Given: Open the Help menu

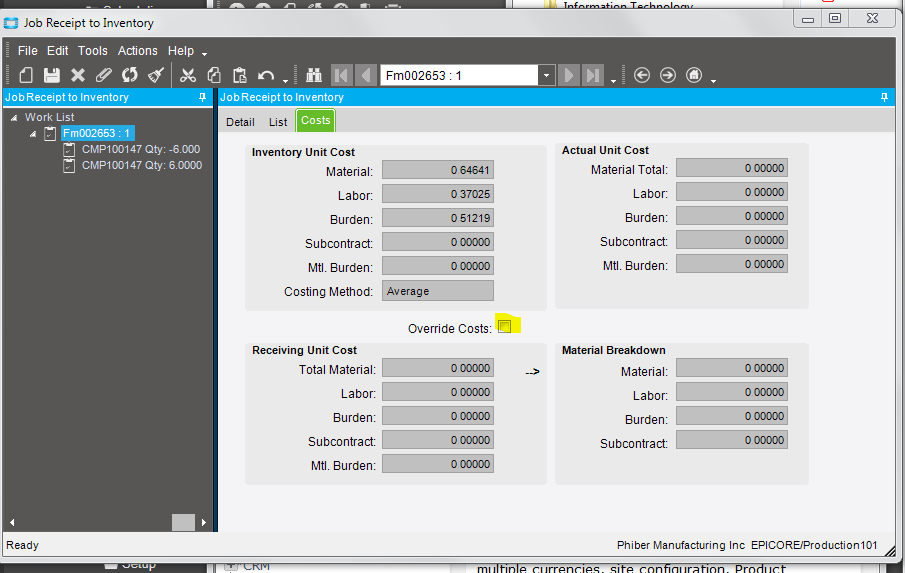Looking at the screenshot, I should point(181,51).
